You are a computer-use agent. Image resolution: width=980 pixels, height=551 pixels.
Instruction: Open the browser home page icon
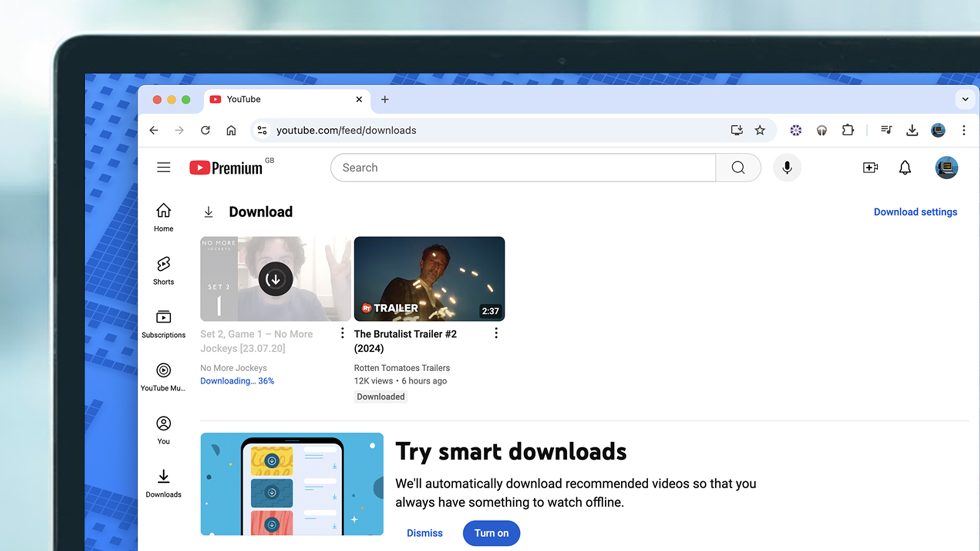click(231, 130)
